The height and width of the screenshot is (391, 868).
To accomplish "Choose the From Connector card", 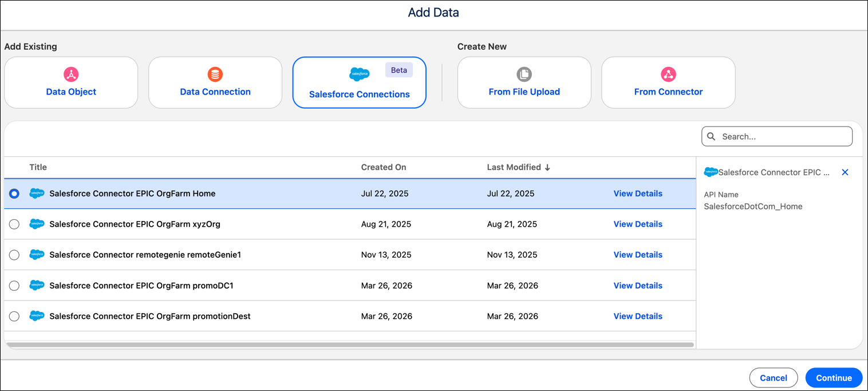I will [x=668, y=82].
